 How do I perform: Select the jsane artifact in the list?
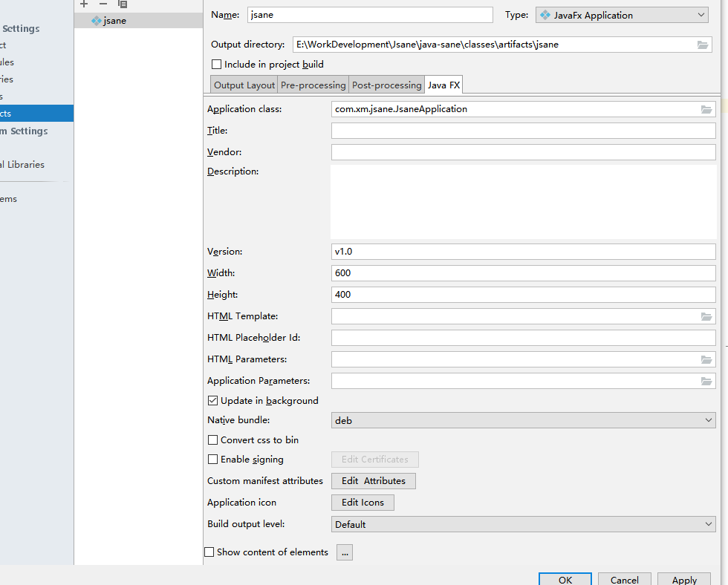pyautogui.click(x=138, y=20)
